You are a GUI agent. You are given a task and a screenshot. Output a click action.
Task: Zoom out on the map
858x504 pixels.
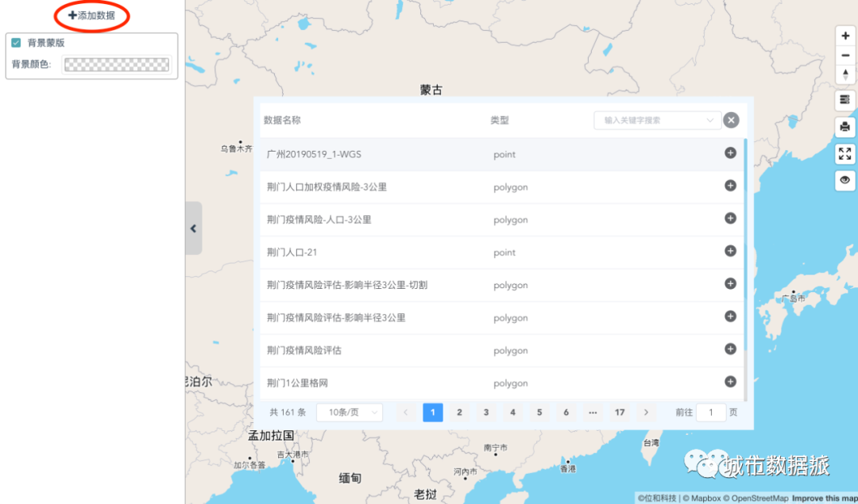pos(845,55)
